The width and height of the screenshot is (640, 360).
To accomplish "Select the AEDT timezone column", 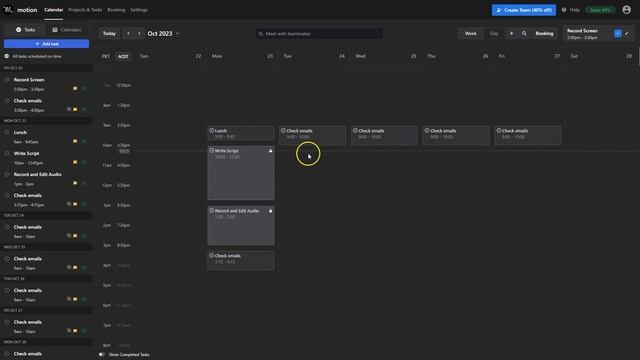I will (123, 56).
